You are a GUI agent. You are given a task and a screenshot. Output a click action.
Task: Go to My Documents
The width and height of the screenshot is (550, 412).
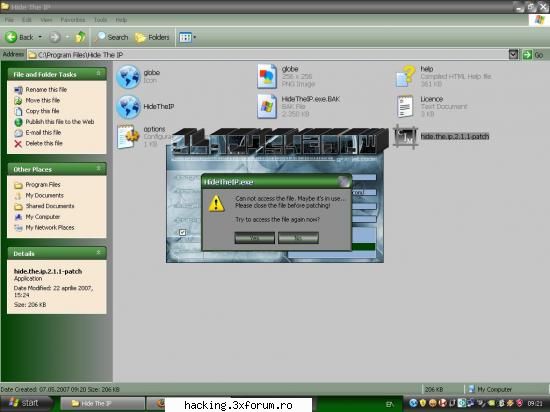(x=39, y=195)
